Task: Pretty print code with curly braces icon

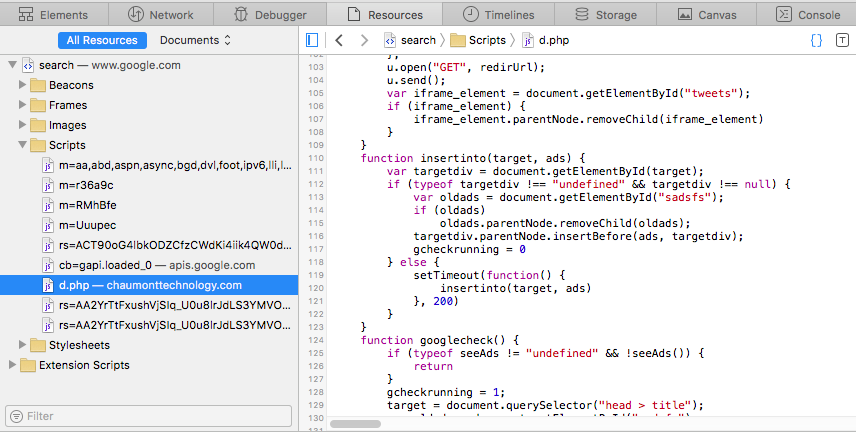Action: pyautogui.click(x=816, y=40)
